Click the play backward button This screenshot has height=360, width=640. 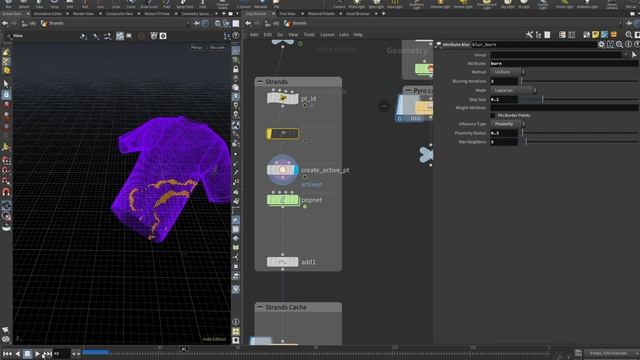pos(17,353)
